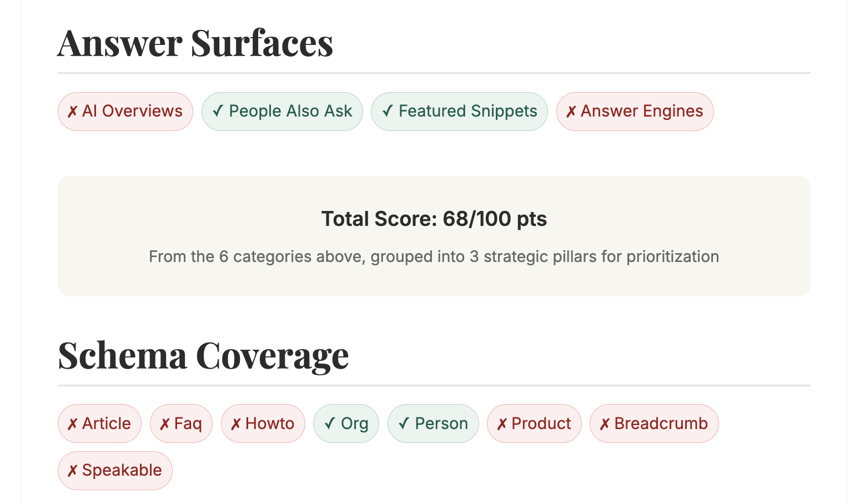Select the Org schema badge
Screen dimensions: 865x504
pos(346,424)
